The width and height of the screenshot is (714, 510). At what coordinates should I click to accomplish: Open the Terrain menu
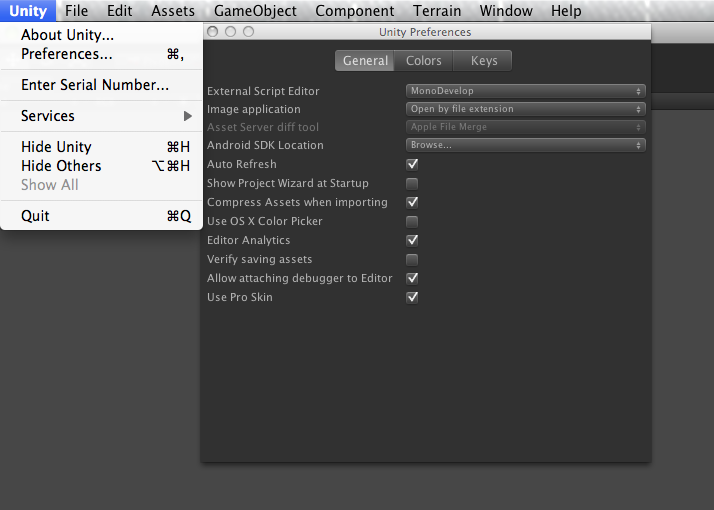[437, 10]
